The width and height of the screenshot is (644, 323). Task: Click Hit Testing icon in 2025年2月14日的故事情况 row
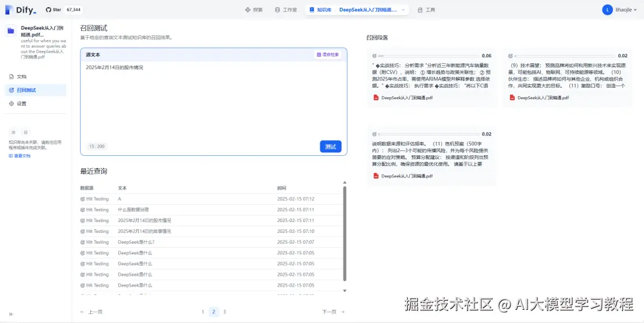[x=82, y=231]
